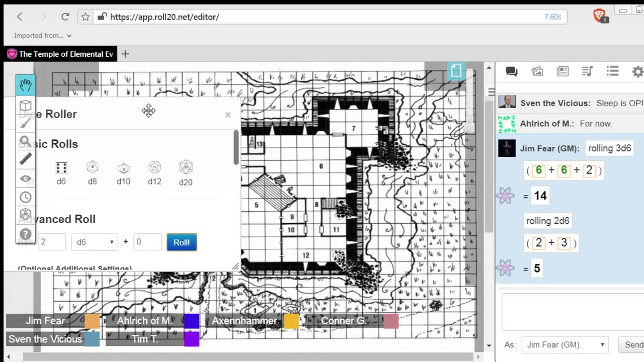Go back in the browser
The width and height of the screenshot is (644, 362).
[x=20, y=17]
